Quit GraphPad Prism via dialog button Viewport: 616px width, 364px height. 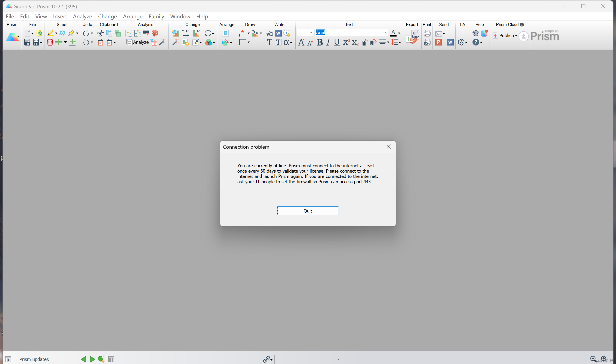(x=308, y=211)
